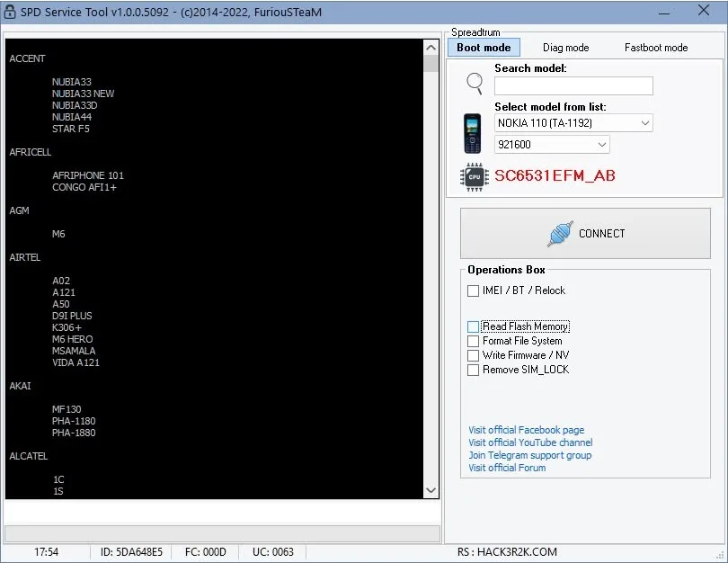728x563 pixels.
Task: Enable Format File System option
Action: 473,341
